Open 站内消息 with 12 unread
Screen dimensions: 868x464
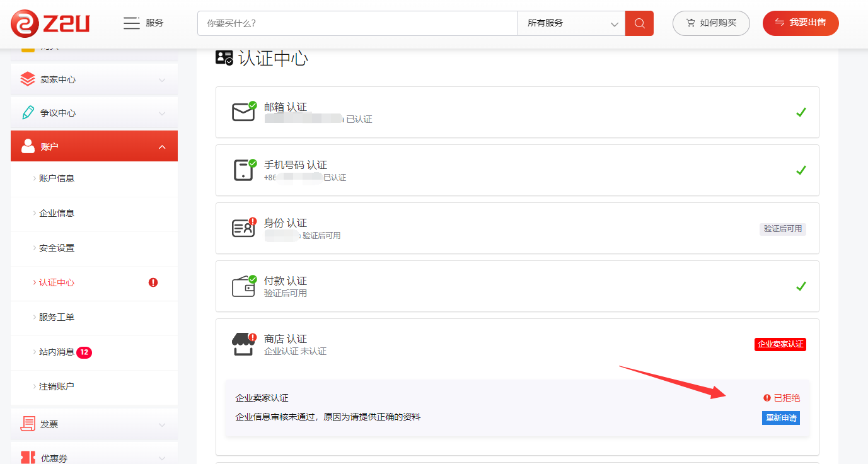coord(57,352)
